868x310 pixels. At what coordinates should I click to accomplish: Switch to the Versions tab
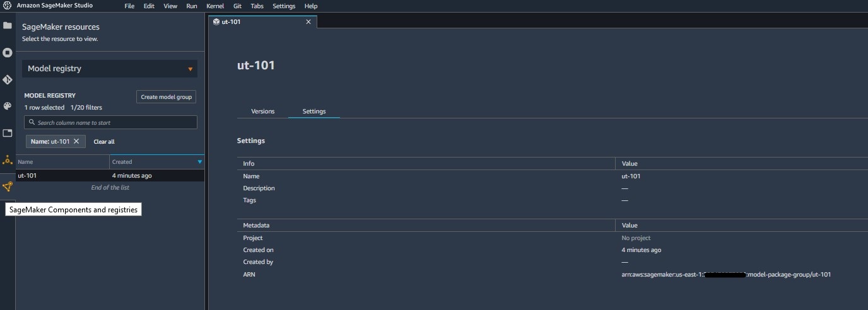(263, 112)
